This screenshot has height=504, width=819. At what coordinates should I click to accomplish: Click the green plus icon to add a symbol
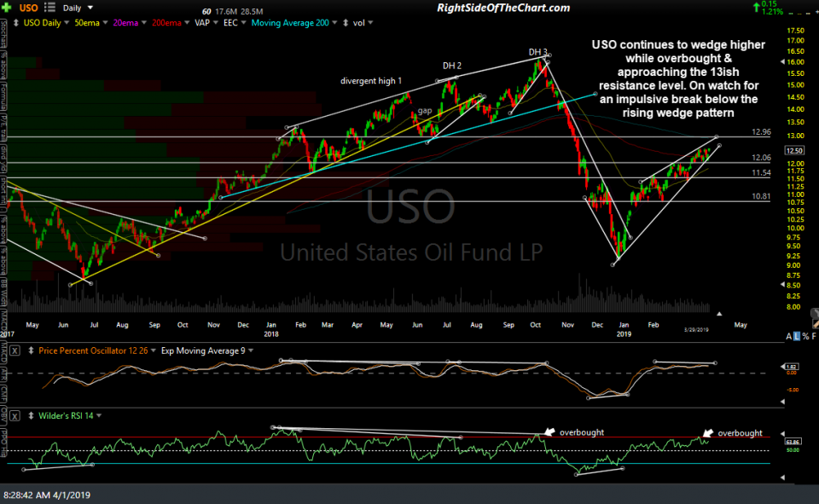coord(8,8)
